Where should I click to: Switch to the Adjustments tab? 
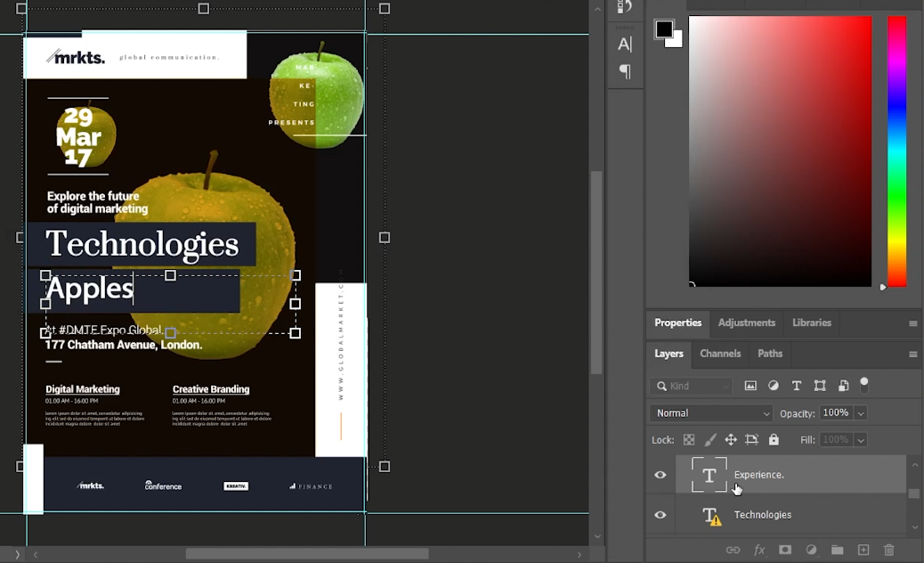pos(749,322)
